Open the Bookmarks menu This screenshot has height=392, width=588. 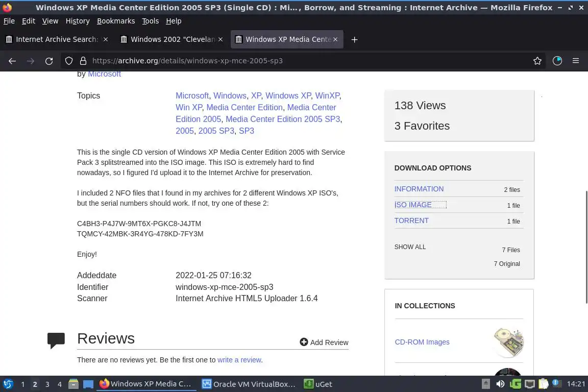pyautogui.click(x=116, y=21)
